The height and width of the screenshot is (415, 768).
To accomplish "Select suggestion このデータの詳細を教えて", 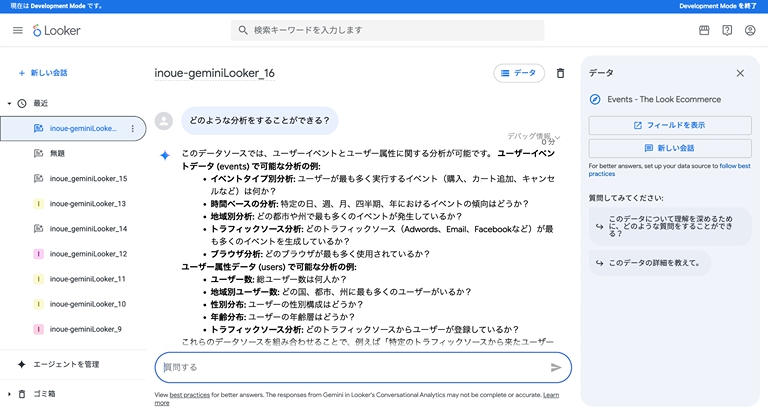I will pyautogui.click(x=649, y=263).
